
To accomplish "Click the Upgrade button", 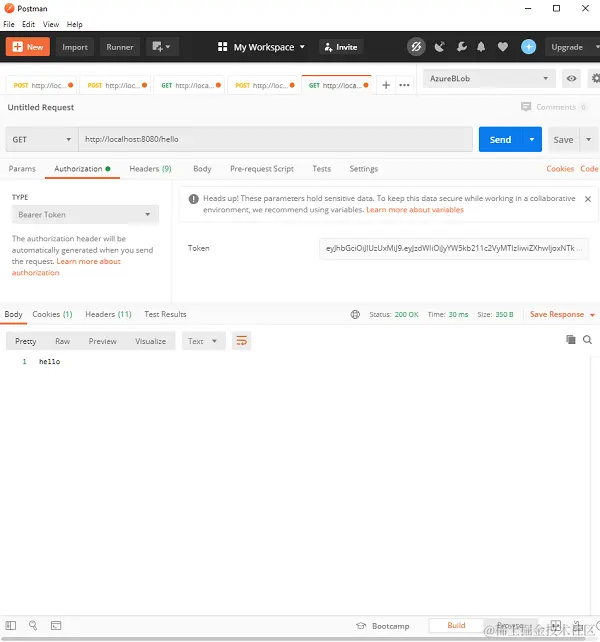I will pos(567,47).
